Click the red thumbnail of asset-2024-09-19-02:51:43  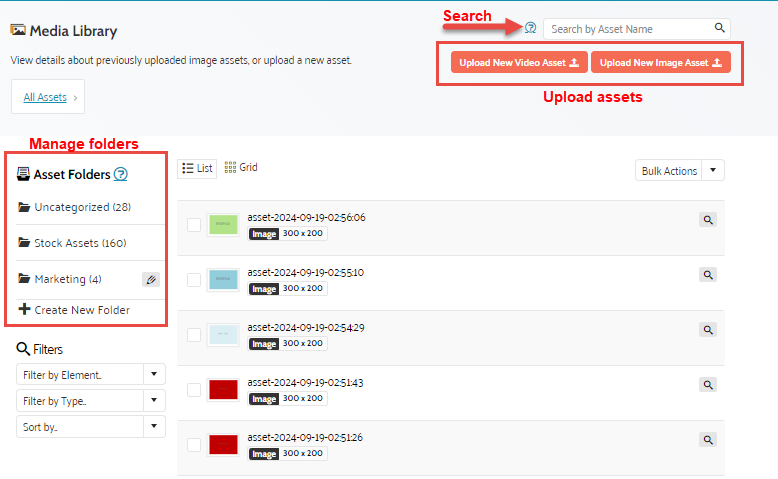click(x=223, y=390)
